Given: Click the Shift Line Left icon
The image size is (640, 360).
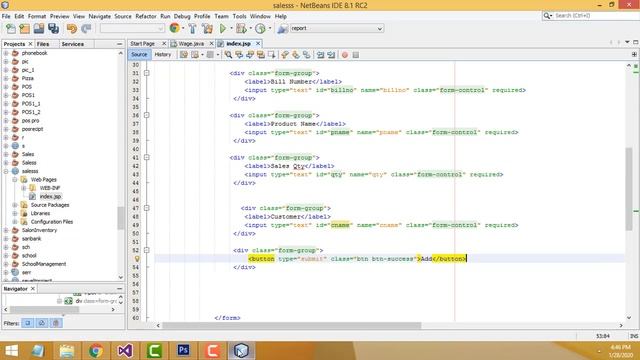Looking at the screenshot, I should (x=320, y=55).
